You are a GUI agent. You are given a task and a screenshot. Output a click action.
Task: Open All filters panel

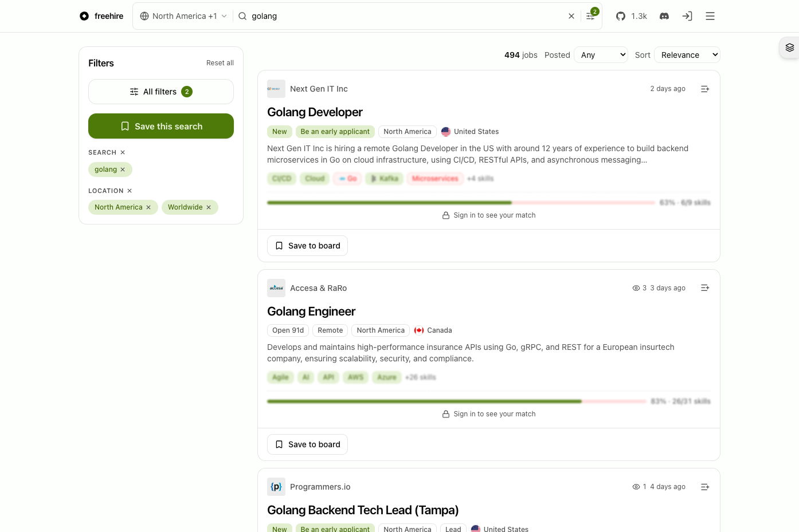(161, 92)
